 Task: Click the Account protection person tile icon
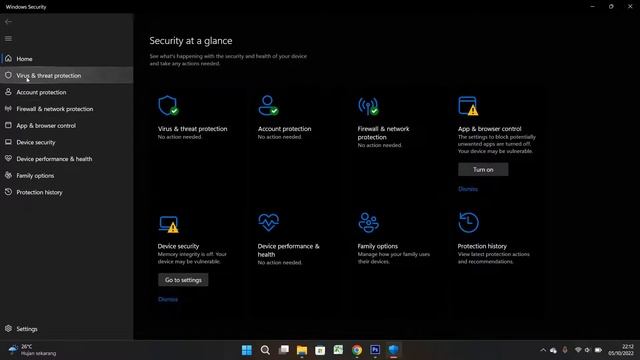(x=268, y=106)
